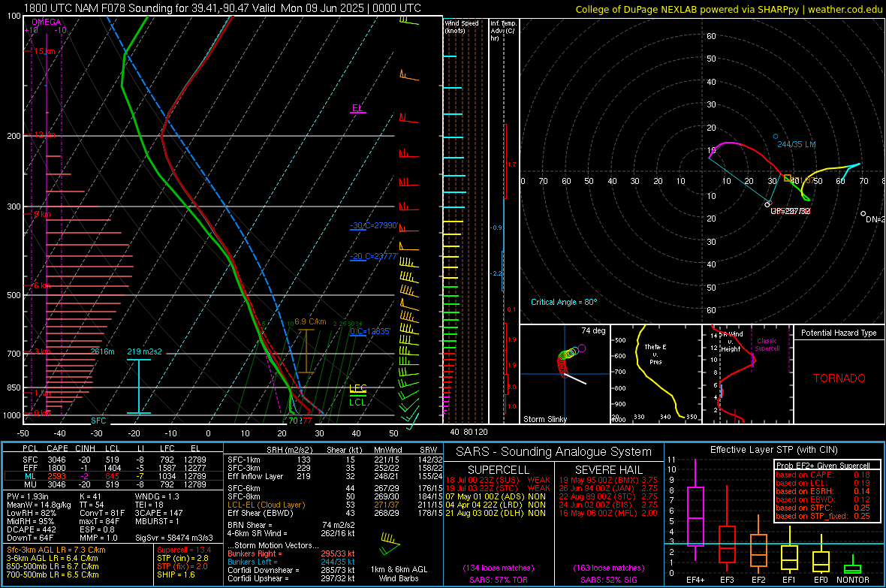Click 'LCL-EL (Cloud Layer)' row
886x588 pixels.
point(335,505)
